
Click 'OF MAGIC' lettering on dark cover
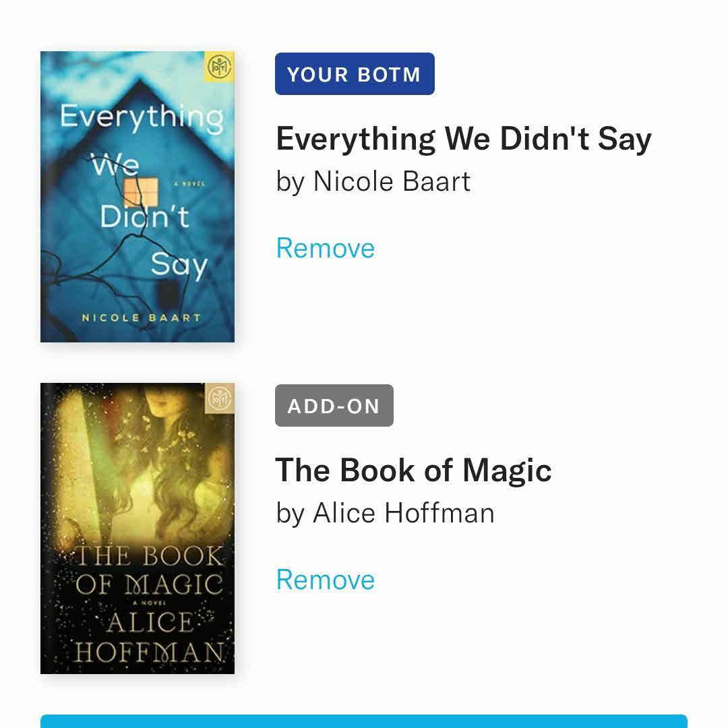(x=150, y=584)
